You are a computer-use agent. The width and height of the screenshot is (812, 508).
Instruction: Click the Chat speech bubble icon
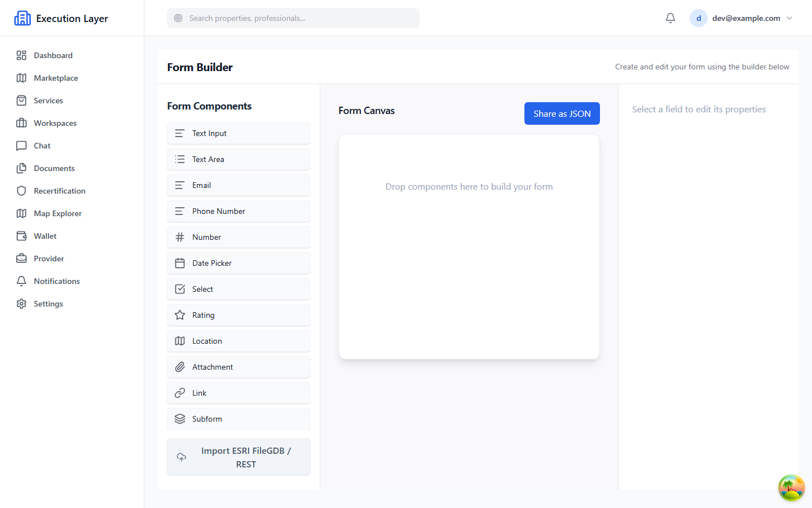click(21, 146)
